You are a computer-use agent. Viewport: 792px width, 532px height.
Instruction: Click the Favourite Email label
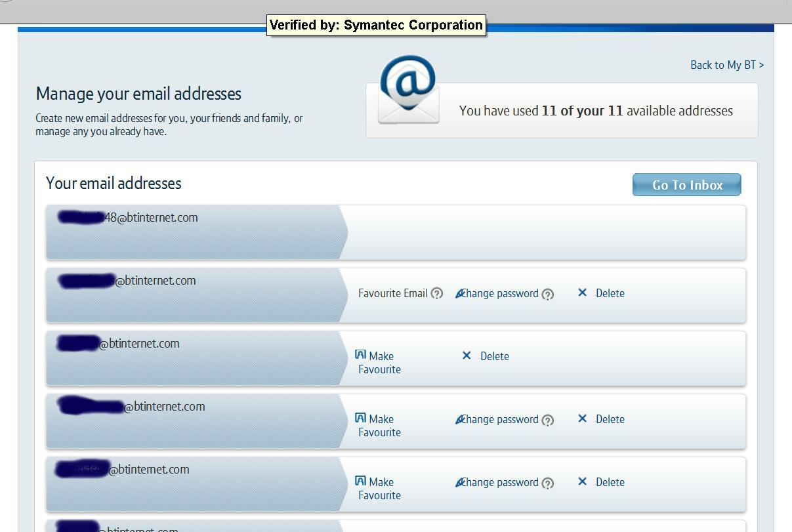point(392,294)
